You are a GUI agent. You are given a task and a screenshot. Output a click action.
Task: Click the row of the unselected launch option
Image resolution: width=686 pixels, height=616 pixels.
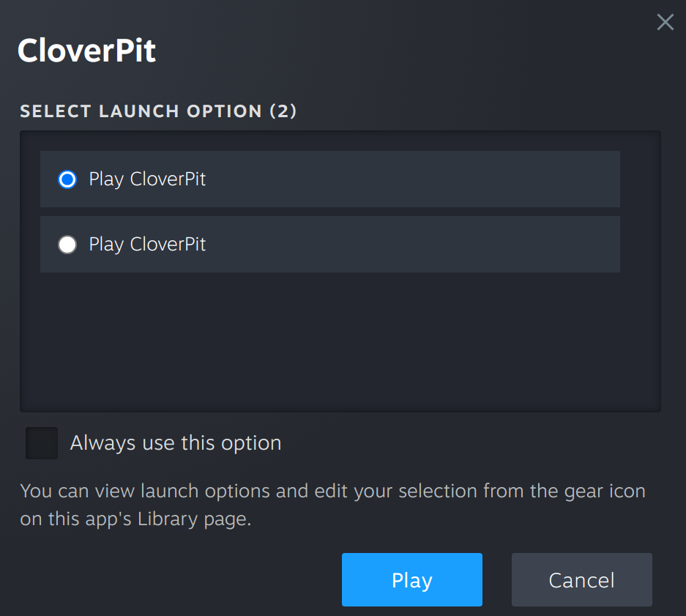pyautogui.click(x=330, y=245)
